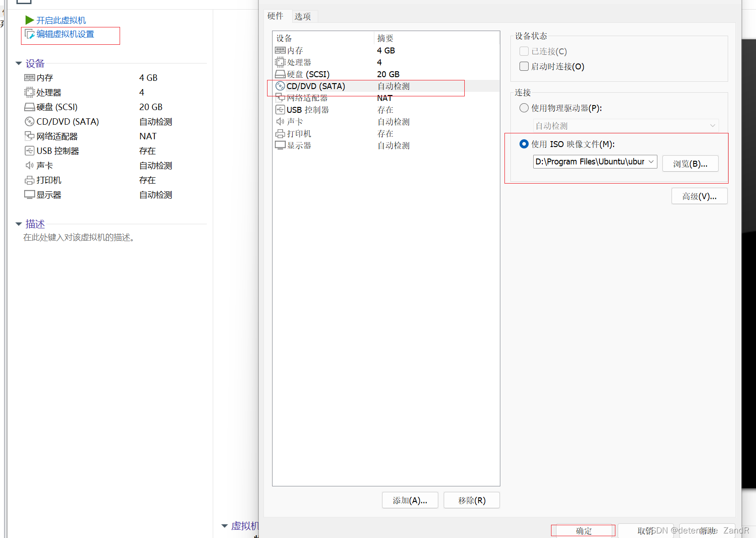Click 开启此虚拟机 link

click(x=61, y=20)
